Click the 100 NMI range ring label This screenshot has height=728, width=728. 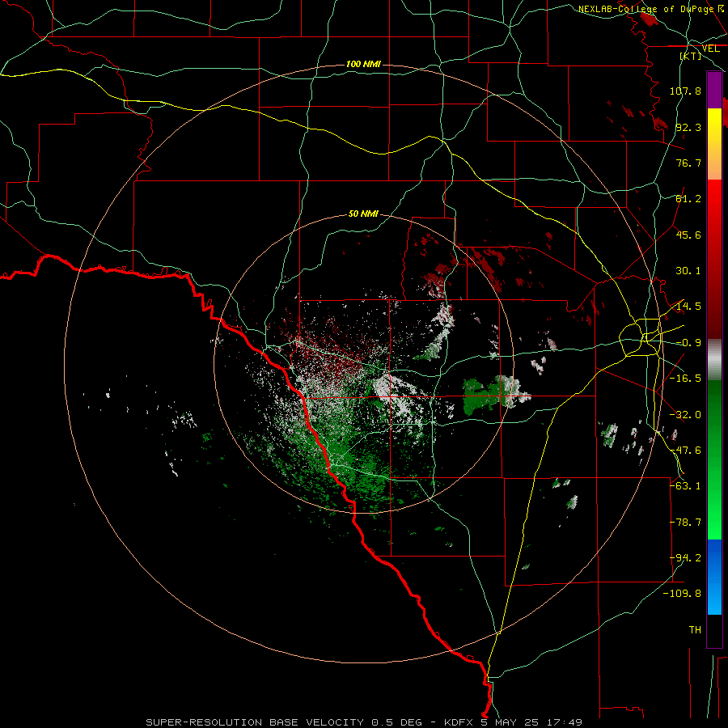[x=363, y=64]
